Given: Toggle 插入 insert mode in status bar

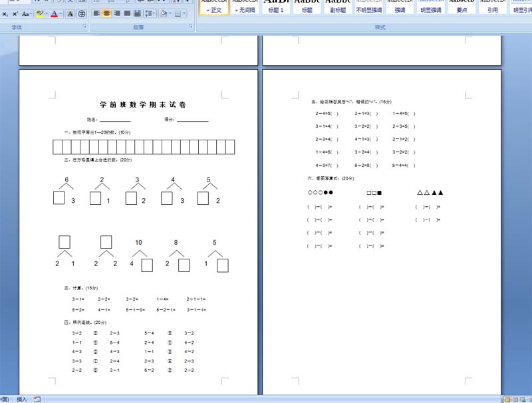Looking at the screenshot, I should click(22, 399).
